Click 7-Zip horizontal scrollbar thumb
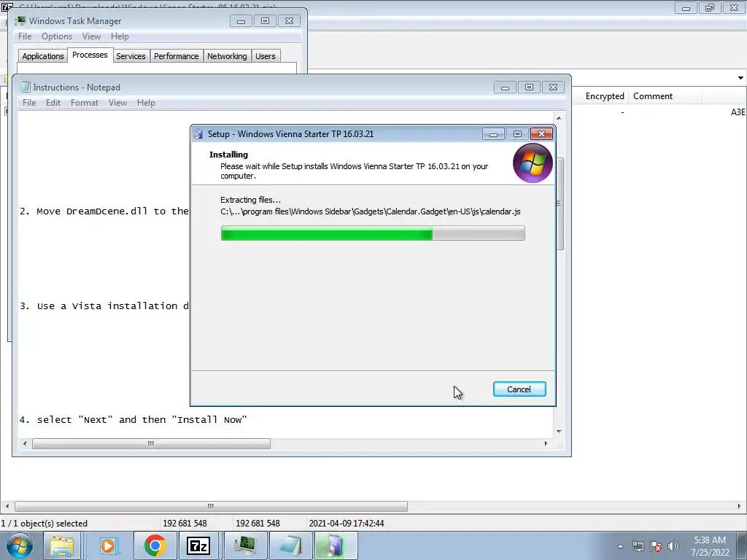This screenshot has width=747, height=560. [211, 506]
